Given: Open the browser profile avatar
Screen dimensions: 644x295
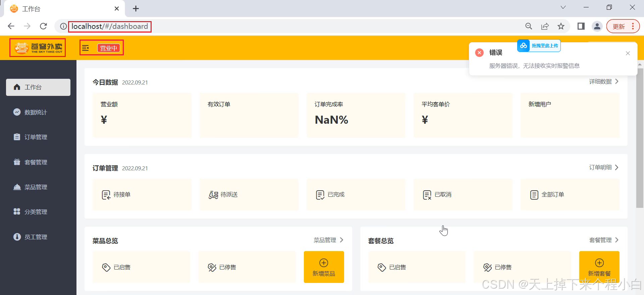Looking at the screenshot, I should click(x=597, y=26).
